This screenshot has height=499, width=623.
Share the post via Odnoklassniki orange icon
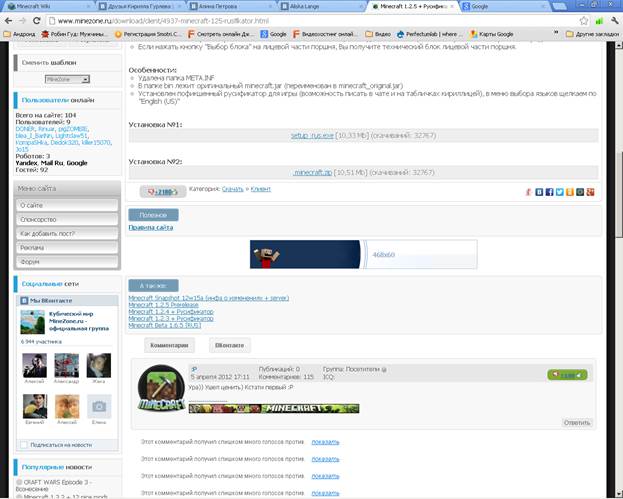tap(570, 192)
